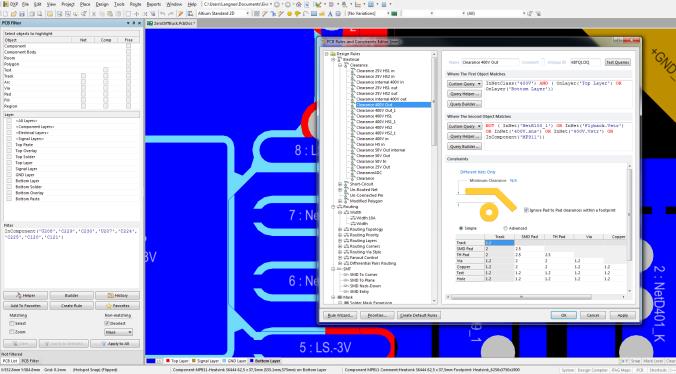676x374 pixels.
Task: Click Apply in the rules editor
Action: 623,315
